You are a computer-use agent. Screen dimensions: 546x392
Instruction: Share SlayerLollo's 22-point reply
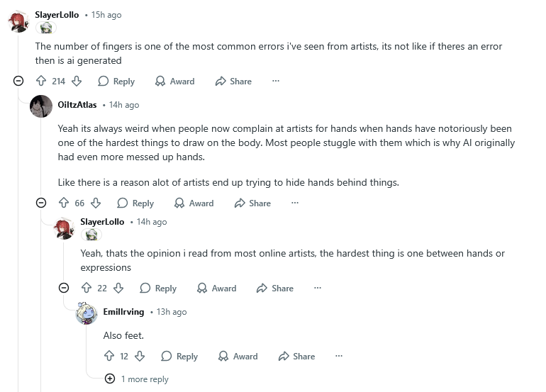pos(274,289)
